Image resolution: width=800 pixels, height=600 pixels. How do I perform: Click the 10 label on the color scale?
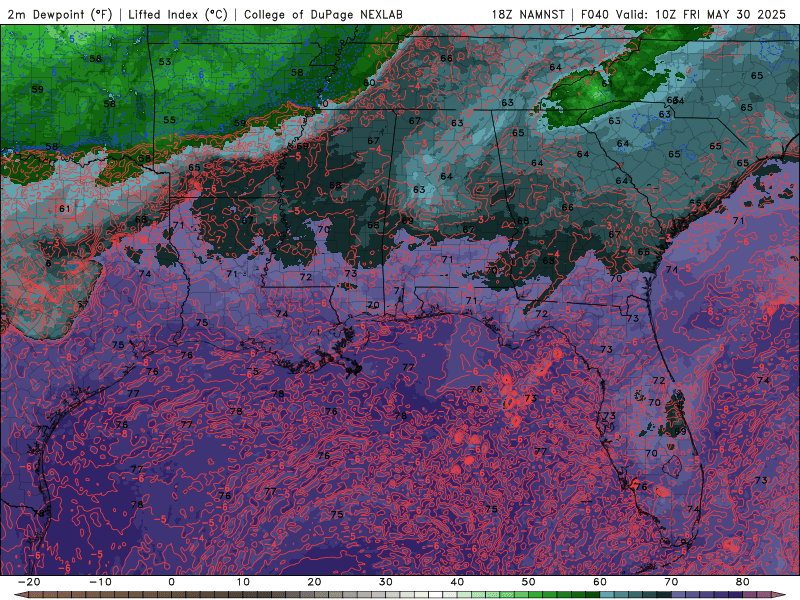(243, 582)
